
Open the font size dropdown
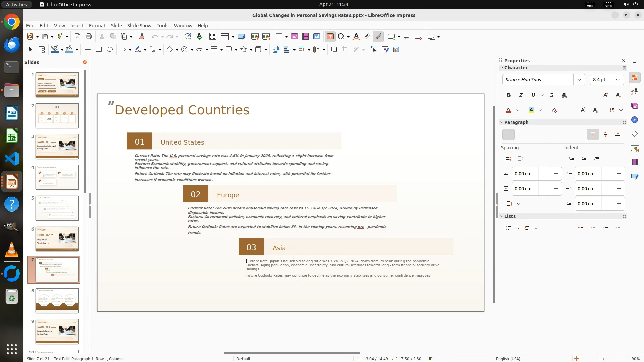pos(618,80)
